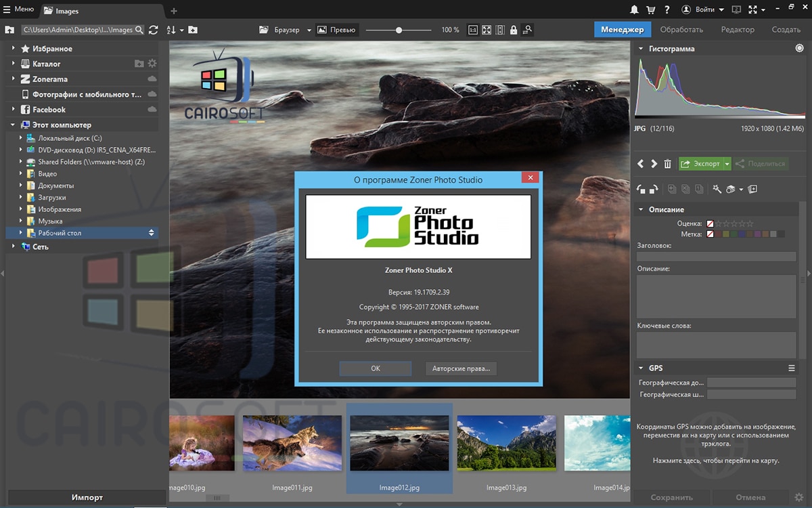Switch to the Редактор module
This screenshot has height=508, width=812.
tap(738, 30)
